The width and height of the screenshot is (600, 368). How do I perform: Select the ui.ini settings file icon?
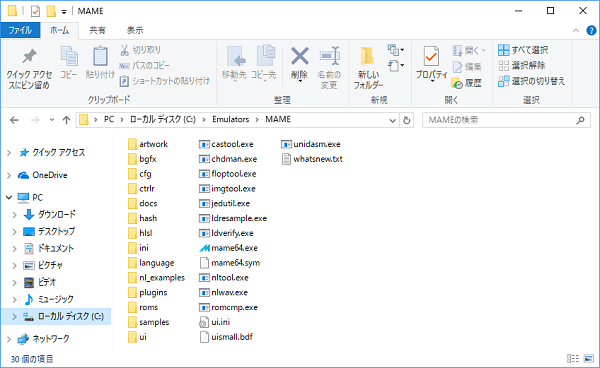pos(204,322)
